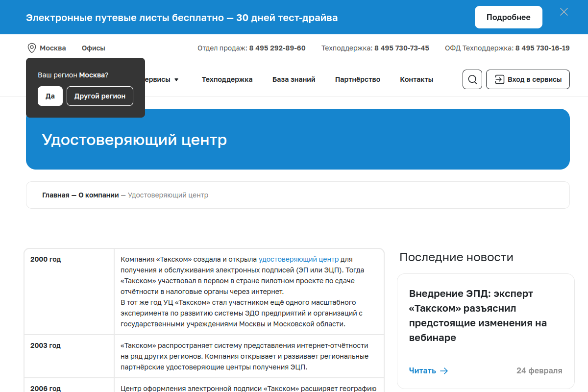Image resolution: width=588 pixels, height=392 pixels.
Task: Go to the Партнёрство menu item
Action: point(358,79)
